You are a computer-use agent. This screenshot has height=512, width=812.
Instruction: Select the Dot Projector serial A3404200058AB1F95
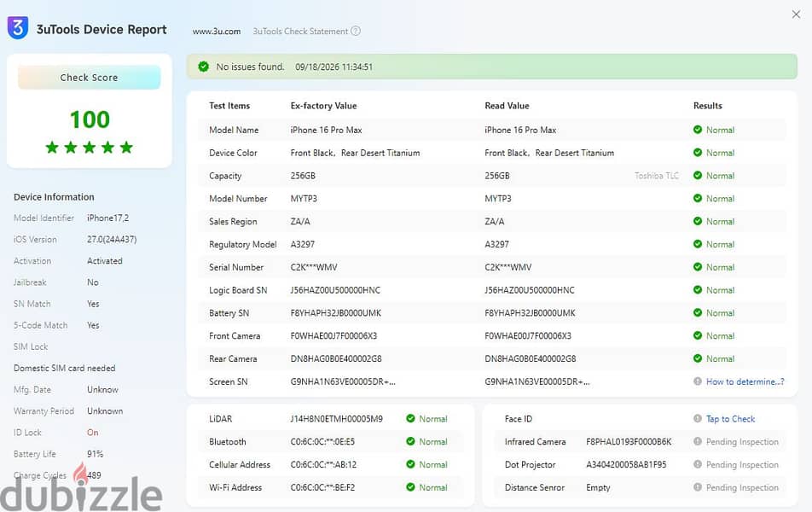626,464
